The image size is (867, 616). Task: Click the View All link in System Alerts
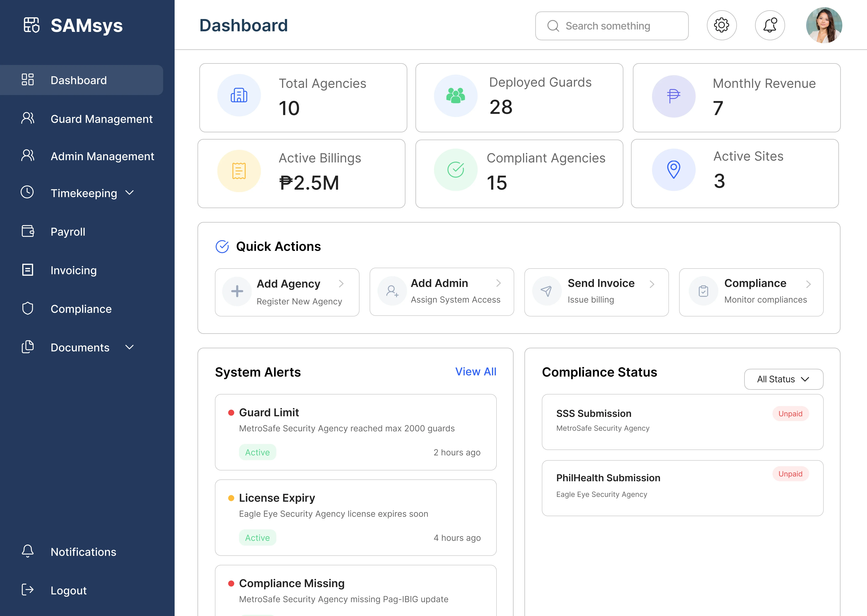click(x=476, y=372)
